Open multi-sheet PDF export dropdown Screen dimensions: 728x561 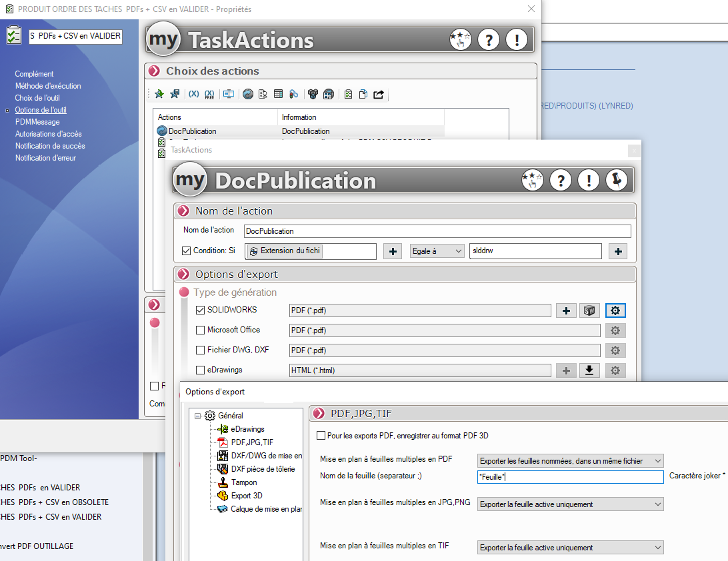pyautogui.click(x=571, y=460)
